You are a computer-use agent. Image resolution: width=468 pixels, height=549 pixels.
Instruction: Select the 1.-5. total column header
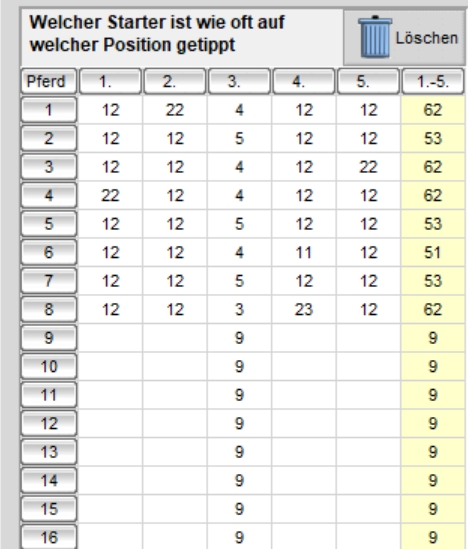(x=433, y=82)
